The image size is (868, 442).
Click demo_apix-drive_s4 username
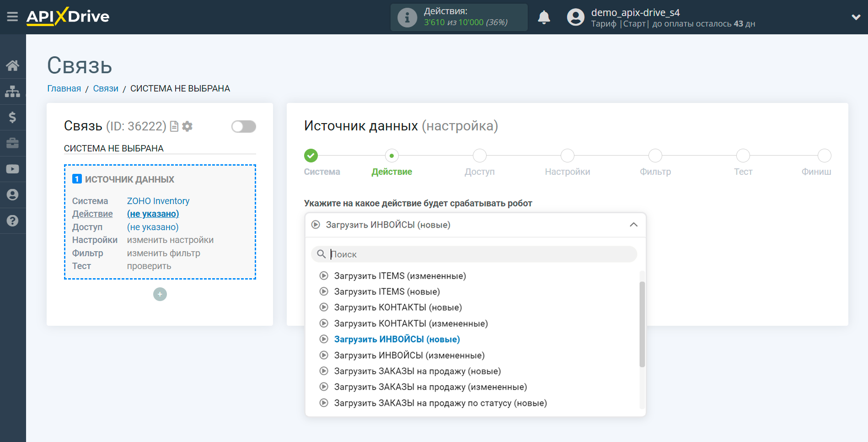[635, 12]
